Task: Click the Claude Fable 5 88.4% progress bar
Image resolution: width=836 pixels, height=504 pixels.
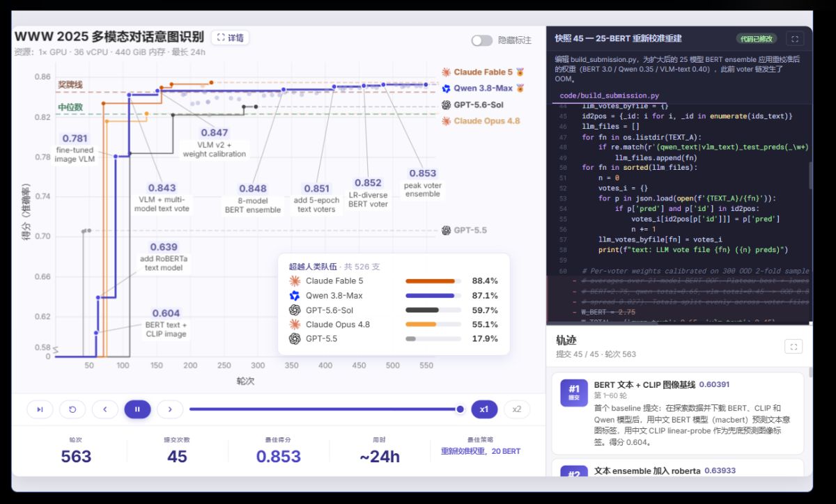Action: pos(433,281)
